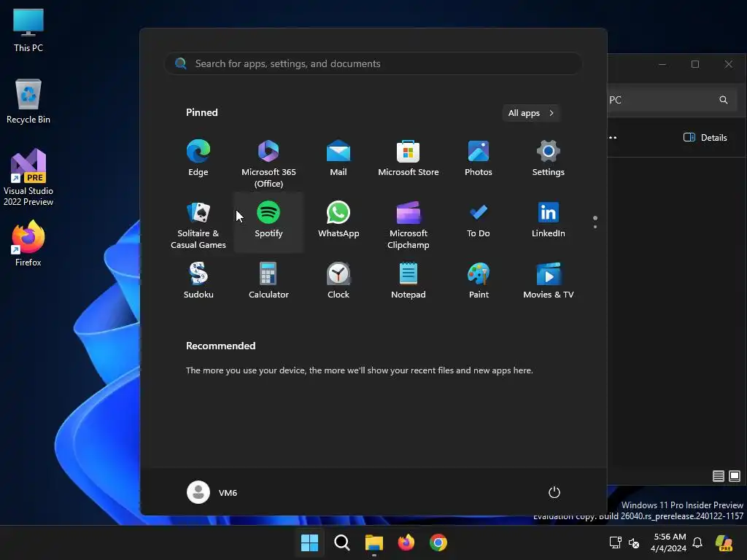Open the Mail app

pyautogui.click(x=338, y=158)
